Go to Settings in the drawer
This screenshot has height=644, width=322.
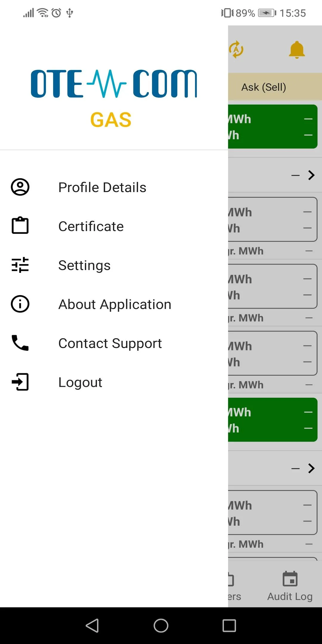click(114, 265)
